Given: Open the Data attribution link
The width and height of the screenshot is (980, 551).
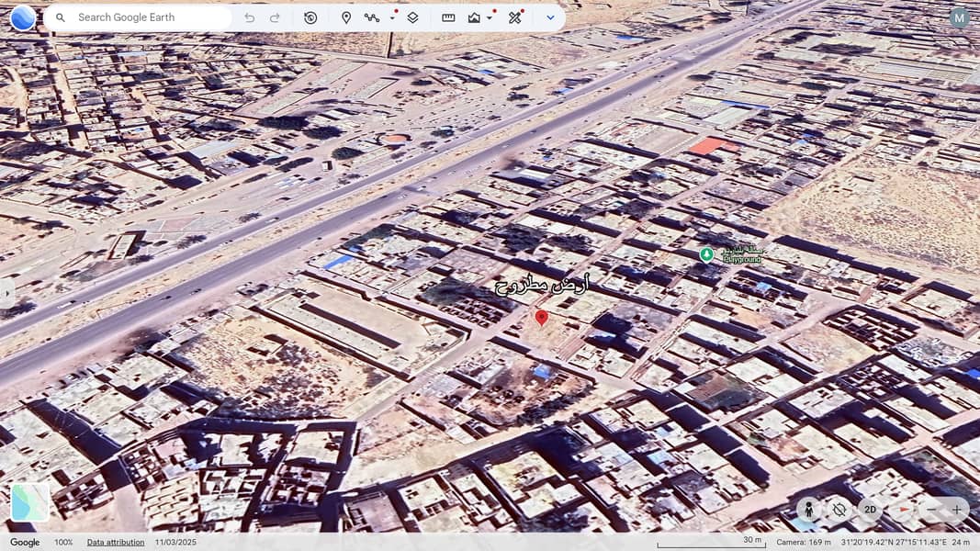Looking at the screenshot, I should click(x=116, y=542).
